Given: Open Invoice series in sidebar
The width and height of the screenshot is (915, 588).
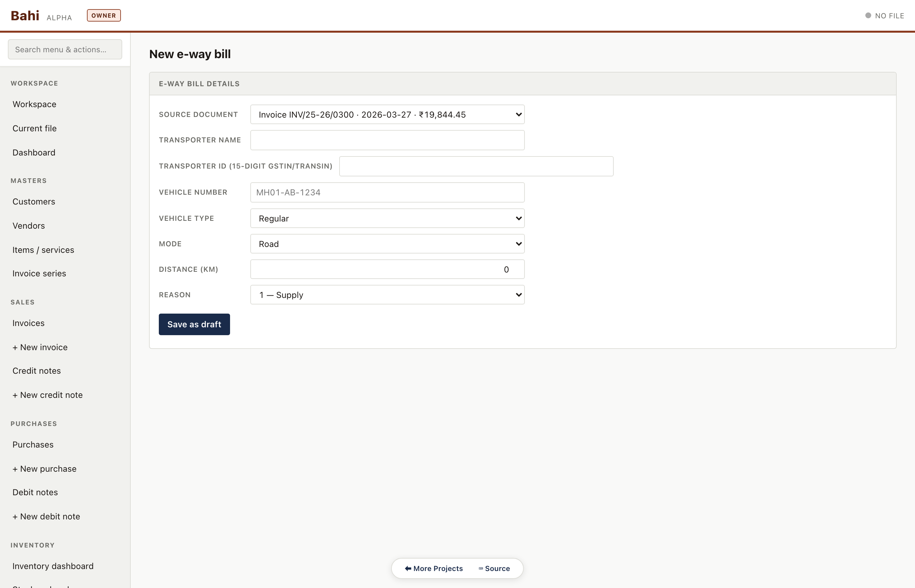Looking at the screenshot, I should pos(39,273).
